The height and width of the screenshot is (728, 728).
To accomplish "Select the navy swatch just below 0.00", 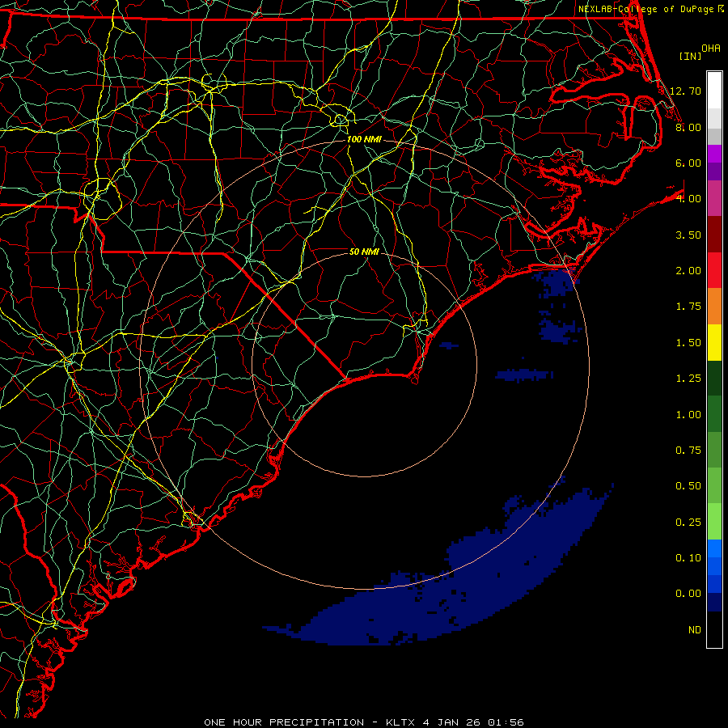I will 714,602.
